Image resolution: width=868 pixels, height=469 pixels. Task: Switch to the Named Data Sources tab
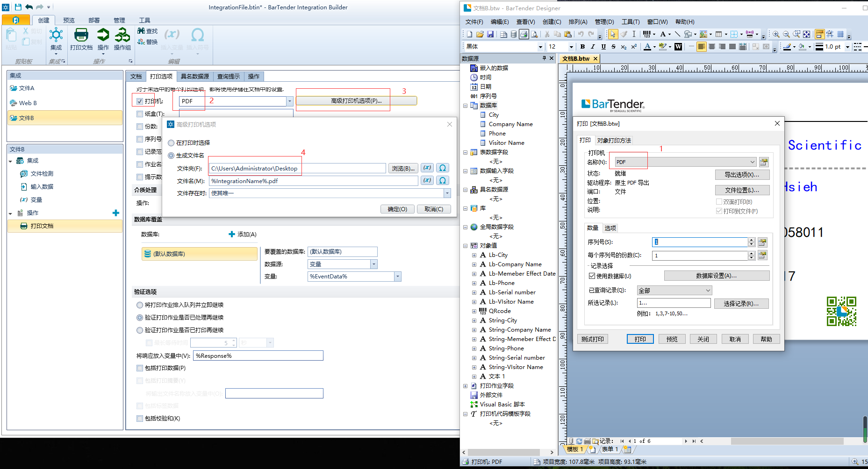pos(194,77)
